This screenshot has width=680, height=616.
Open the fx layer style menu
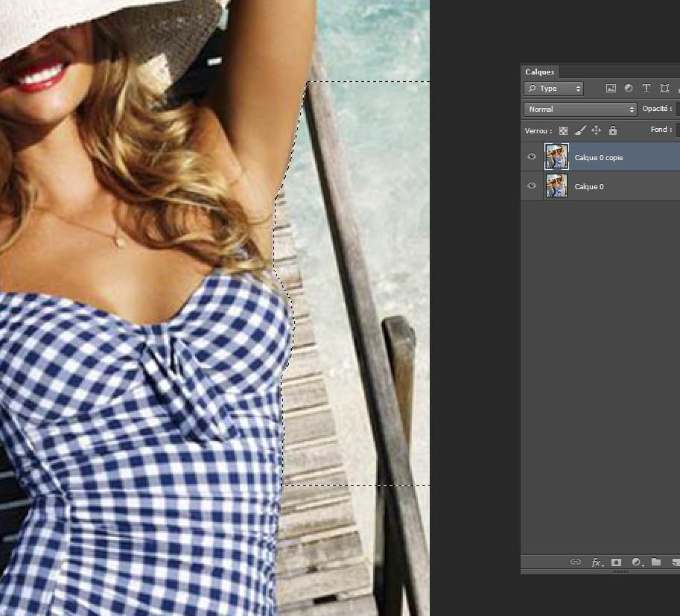[x=597, y=562]
